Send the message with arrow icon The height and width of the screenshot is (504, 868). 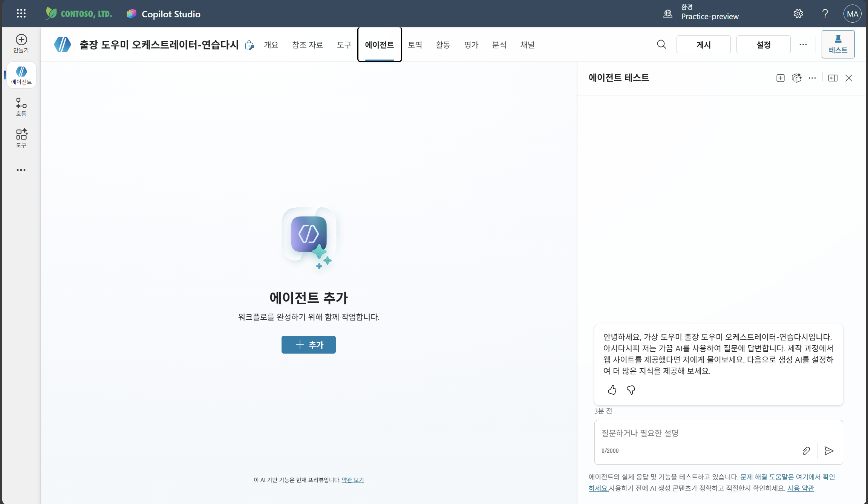[829, 451]
